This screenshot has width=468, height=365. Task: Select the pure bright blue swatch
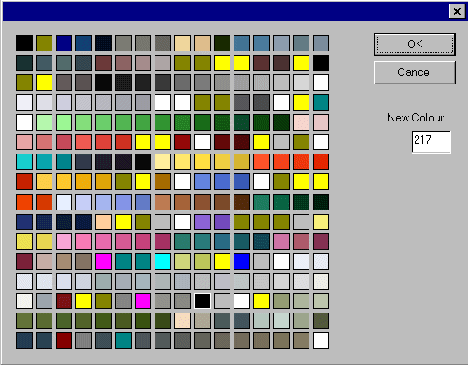(242, 261)
